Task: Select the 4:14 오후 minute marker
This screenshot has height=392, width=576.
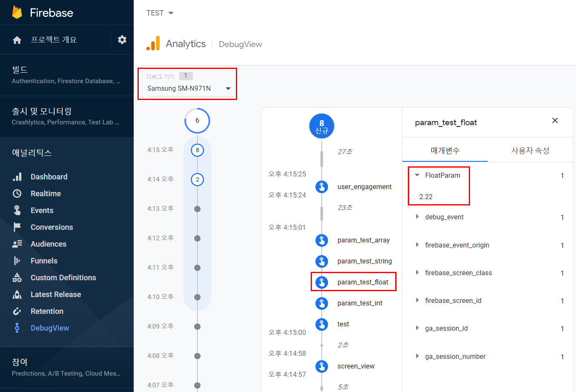Action: coord(197,179)
